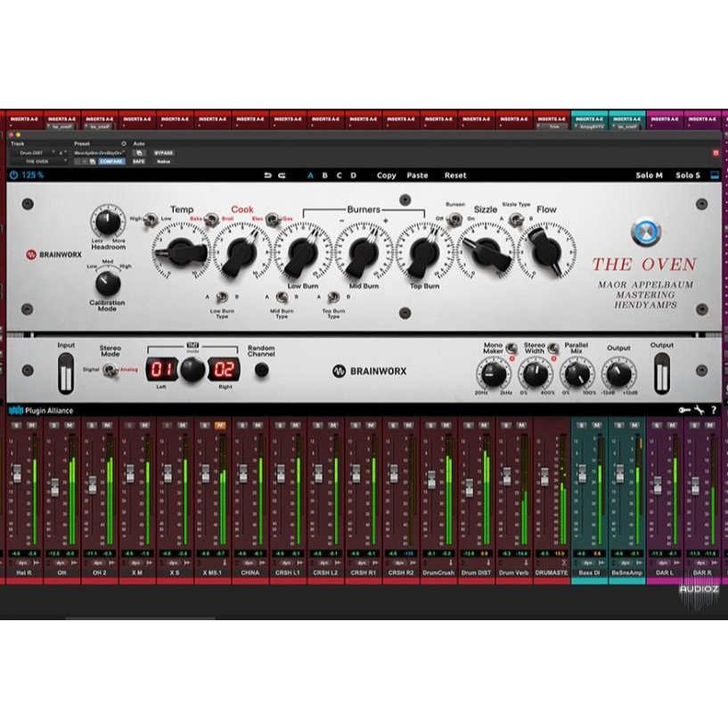Click the key icon for plugin activation
The image size is (728, 728).
(x=683, y=410)
